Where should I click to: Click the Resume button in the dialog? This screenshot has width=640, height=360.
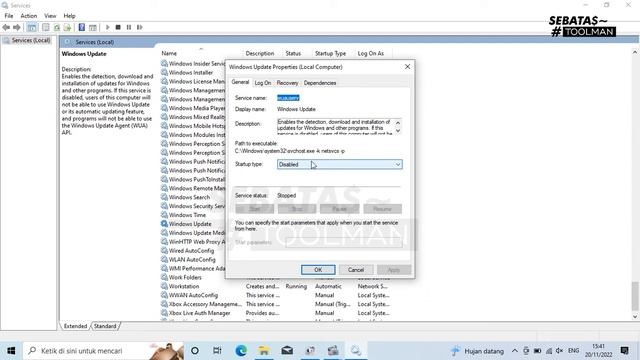(382, 209)
